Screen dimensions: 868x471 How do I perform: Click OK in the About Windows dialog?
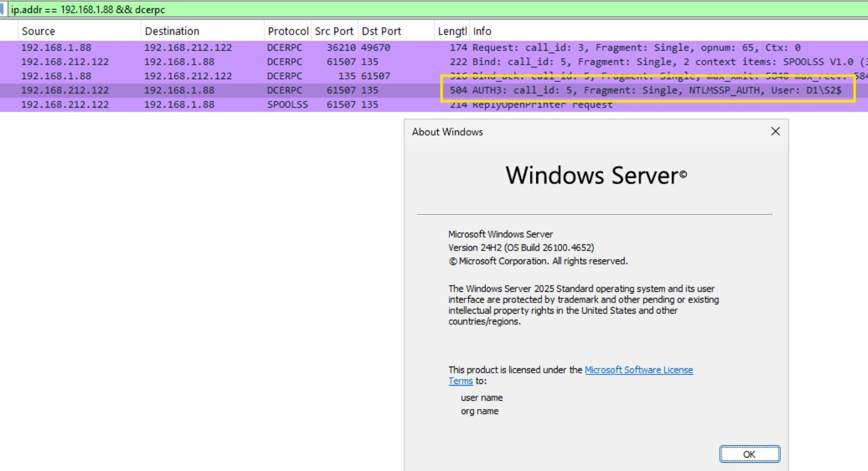pos(749,454)
